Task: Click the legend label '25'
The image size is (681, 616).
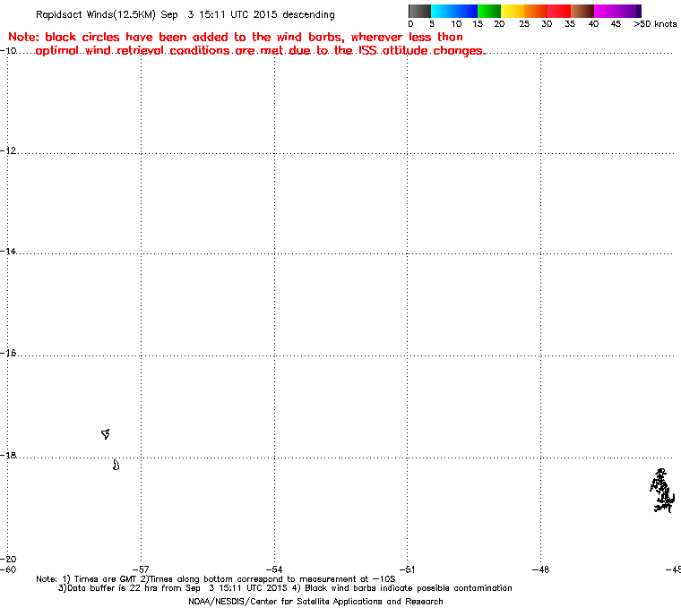Action: point(524,24)
